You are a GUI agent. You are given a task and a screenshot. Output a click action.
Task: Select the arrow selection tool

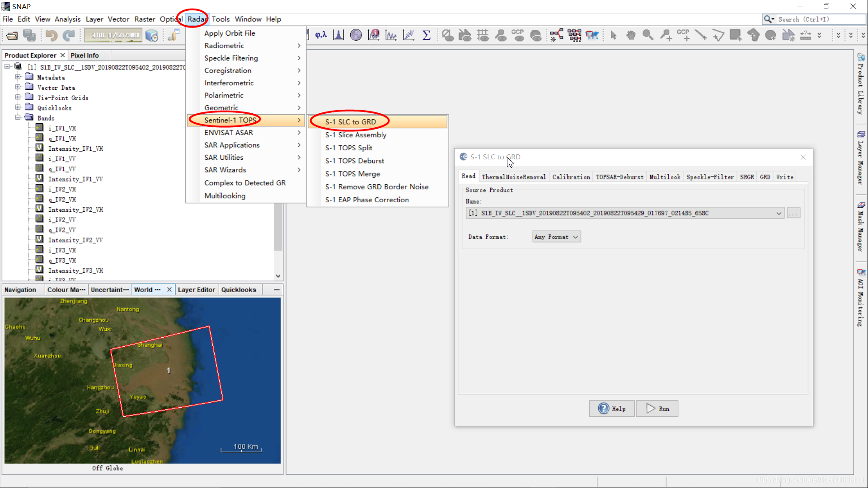point(613,35)
